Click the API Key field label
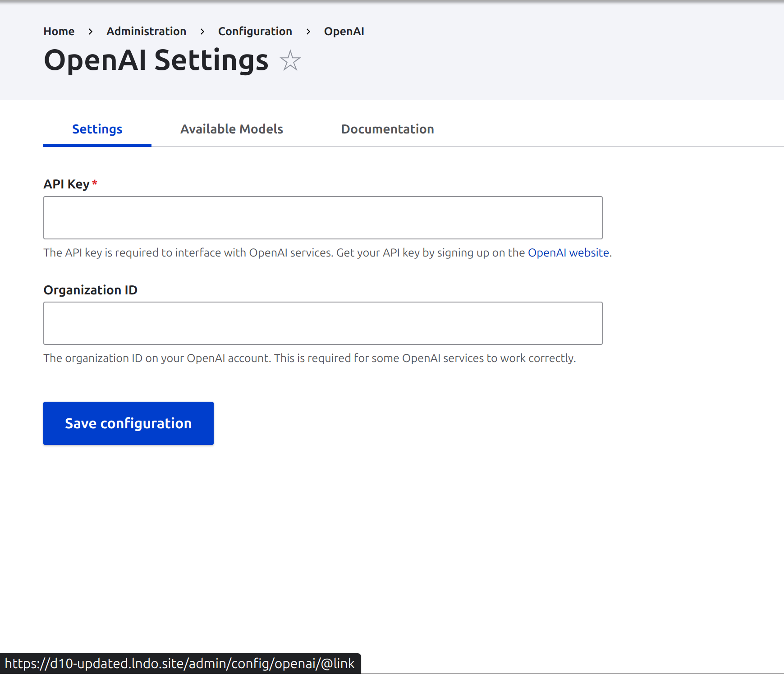Screen dimensions: 784x674 [66, 184]
